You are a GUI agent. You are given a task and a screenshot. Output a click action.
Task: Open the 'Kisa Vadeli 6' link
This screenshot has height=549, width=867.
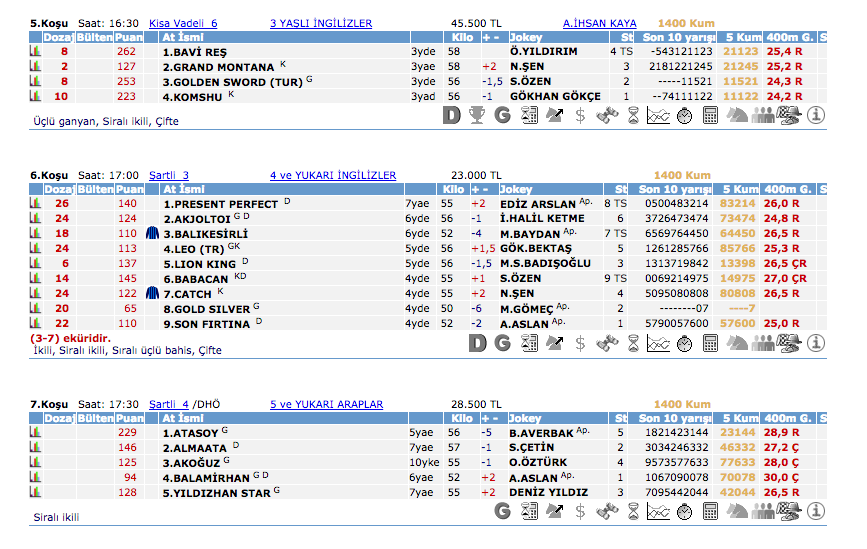pos(183,23)
